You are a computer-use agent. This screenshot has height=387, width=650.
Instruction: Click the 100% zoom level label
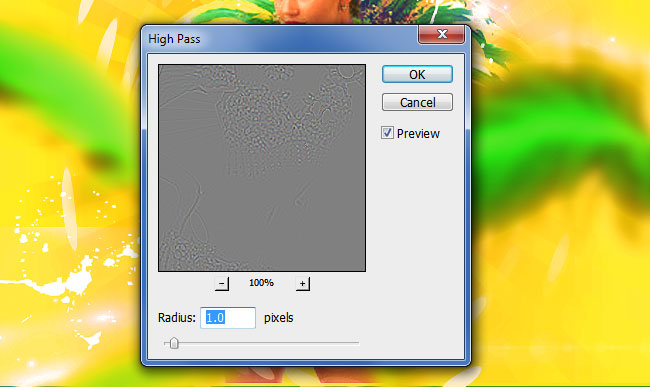[x=261, y=283]
